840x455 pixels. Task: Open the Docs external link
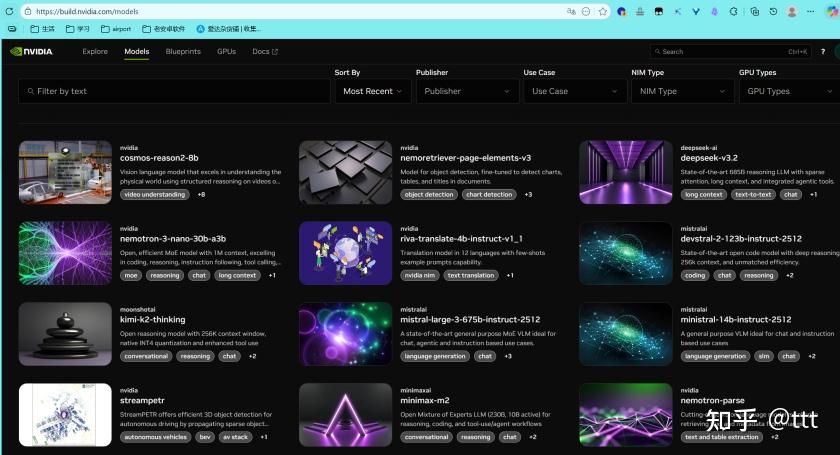click(265, 51)
